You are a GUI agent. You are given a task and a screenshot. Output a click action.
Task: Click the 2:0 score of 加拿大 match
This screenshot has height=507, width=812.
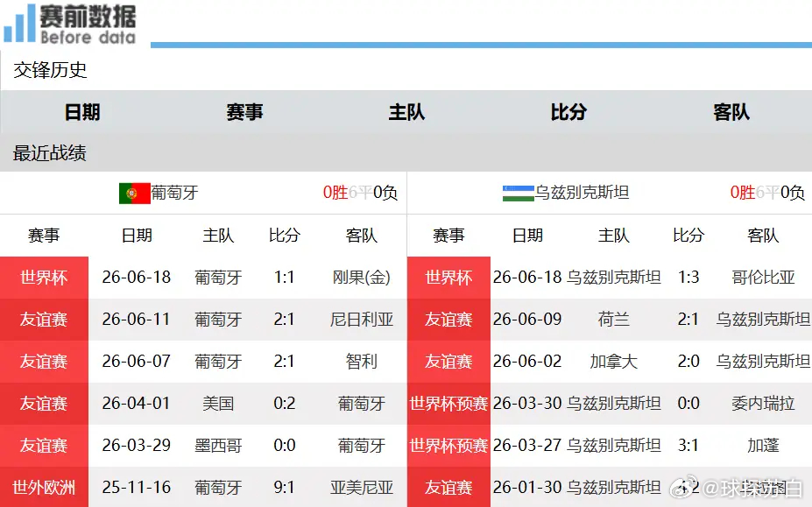coord(688,362)
